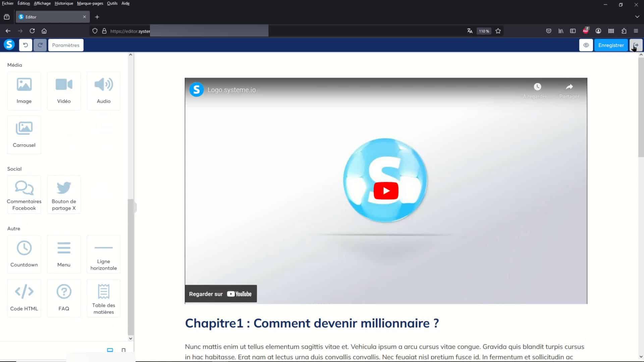Switch to desktop view icon
Screen dimensions: 644x362
pyautogui.click(x=110, y=350)
